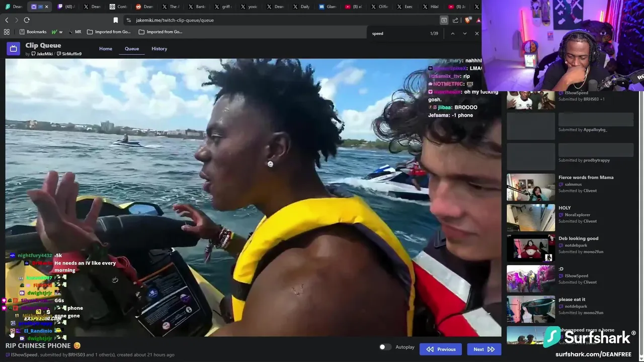644x362 pixels.
Task: Click the address bar URL field
Action: [282, 20]
